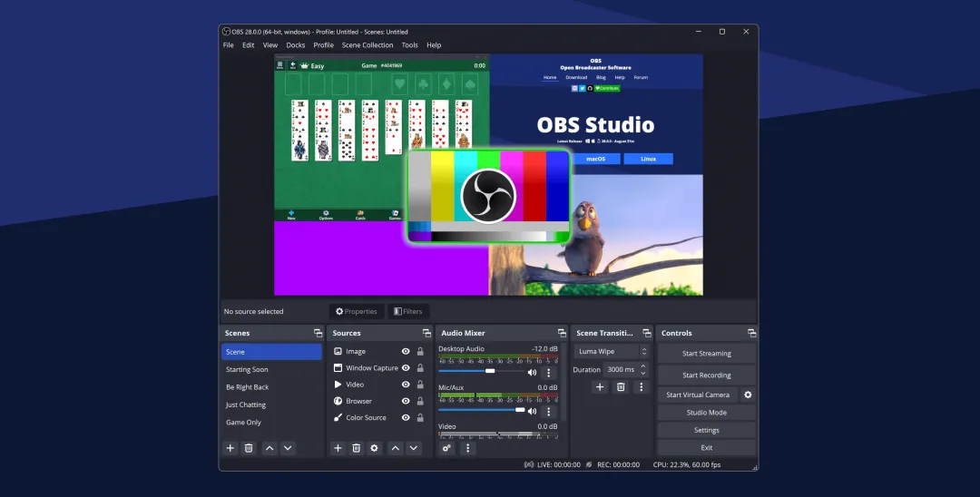The image size is (980, 497).
Task: Open virtual camera settings gear
Action: [748, 395]
